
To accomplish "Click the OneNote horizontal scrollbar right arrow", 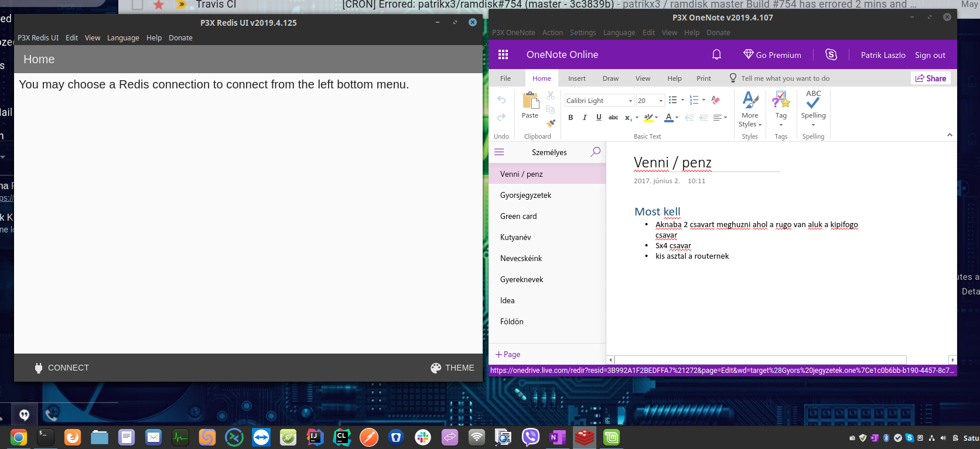I will (x=952, y=360).
